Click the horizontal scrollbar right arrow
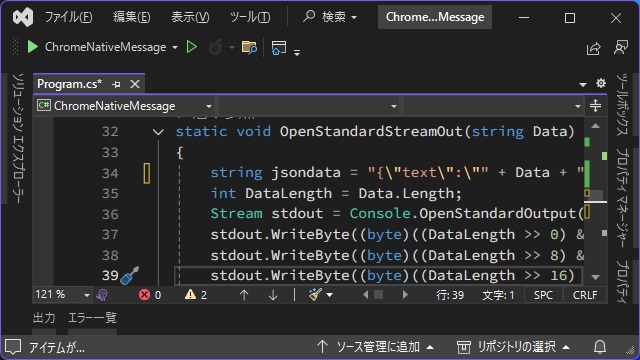 tap(405, 295)
